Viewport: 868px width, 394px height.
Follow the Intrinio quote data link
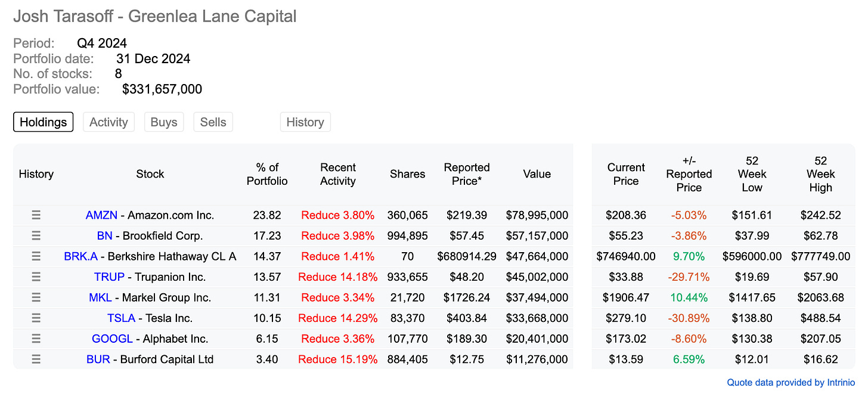pyautogui.click(x=791, y=382)
